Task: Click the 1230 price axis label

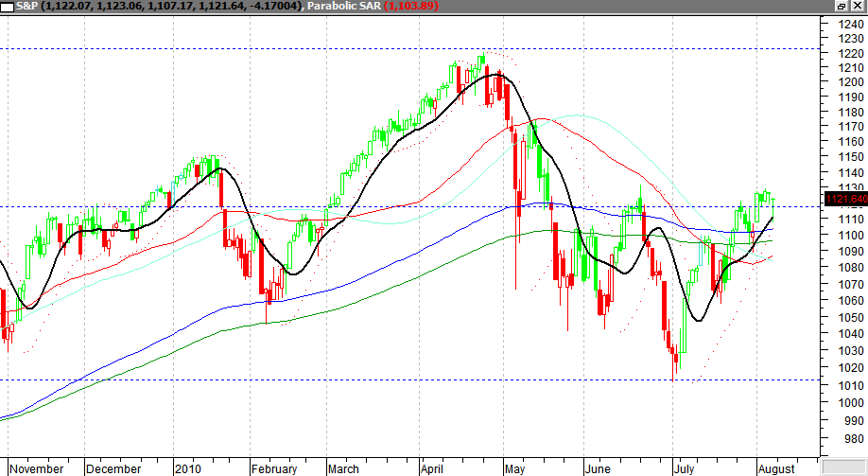Action: [x=851, y=38]
